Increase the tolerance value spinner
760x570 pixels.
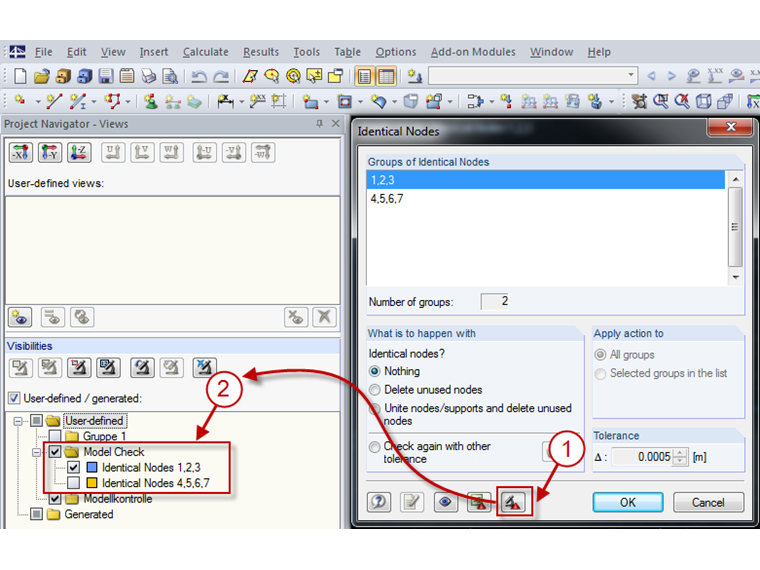[681, 453]
